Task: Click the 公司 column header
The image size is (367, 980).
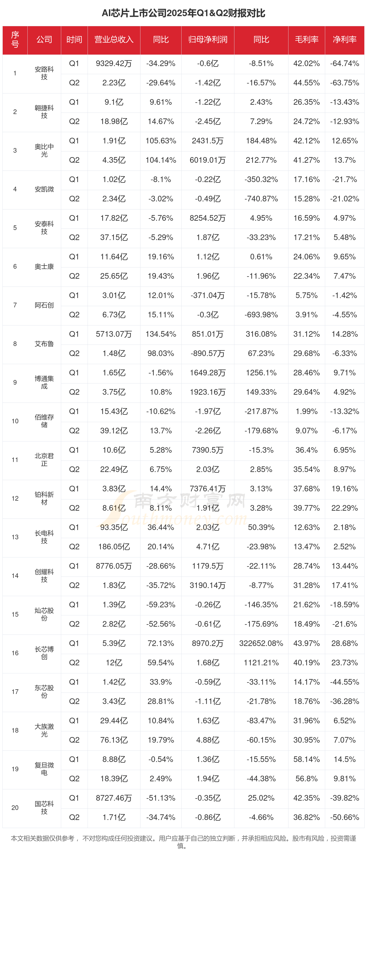Action: coord(44,40)
